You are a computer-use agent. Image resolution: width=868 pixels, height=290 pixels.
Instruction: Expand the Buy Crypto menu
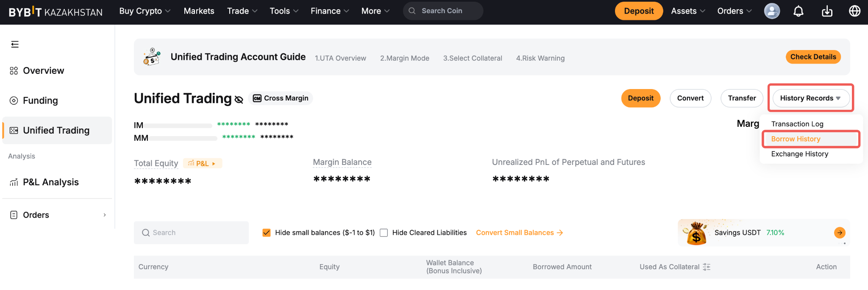(x=145, y=11)
